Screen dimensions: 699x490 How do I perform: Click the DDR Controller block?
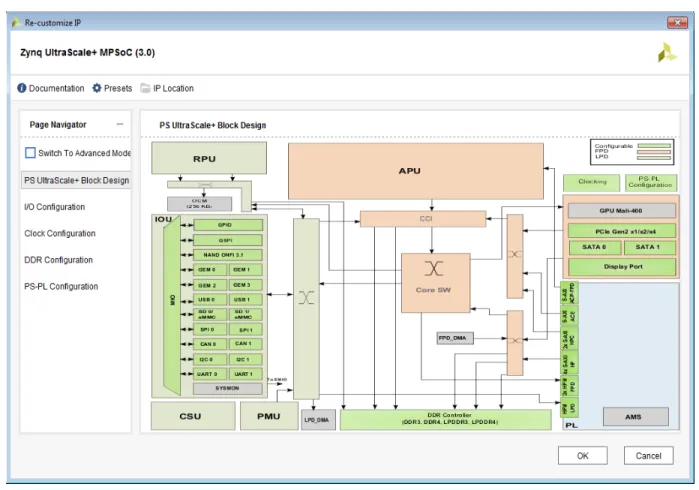[446, 419]
